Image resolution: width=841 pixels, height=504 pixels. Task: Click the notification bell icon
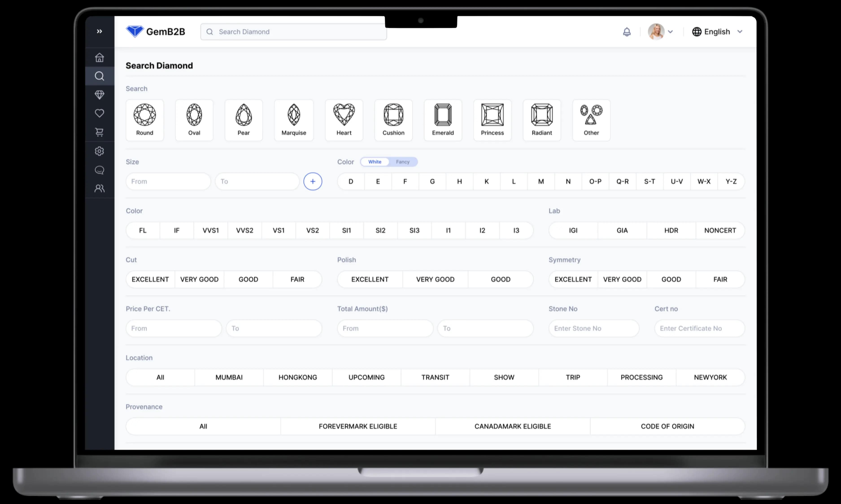pyautogui.click(x=627, y=31)
